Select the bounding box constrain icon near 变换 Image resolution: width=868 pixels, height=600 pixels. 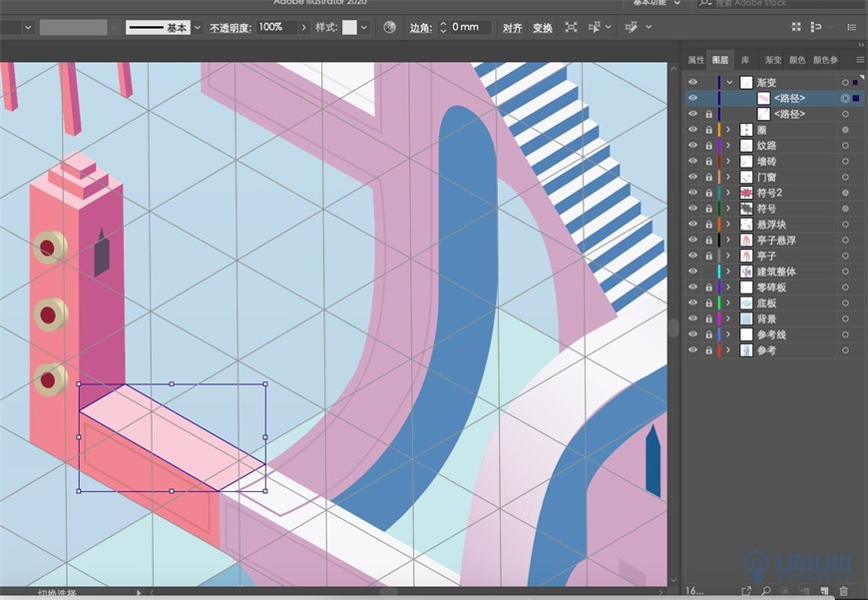tap(571, 27)
